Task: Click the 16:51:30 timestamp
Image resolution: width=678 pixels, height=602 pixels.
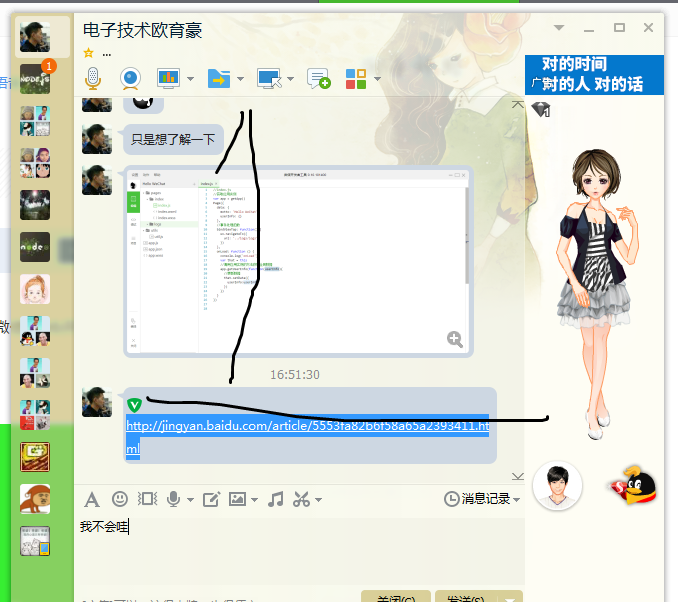Action: [x=295, y=375]
